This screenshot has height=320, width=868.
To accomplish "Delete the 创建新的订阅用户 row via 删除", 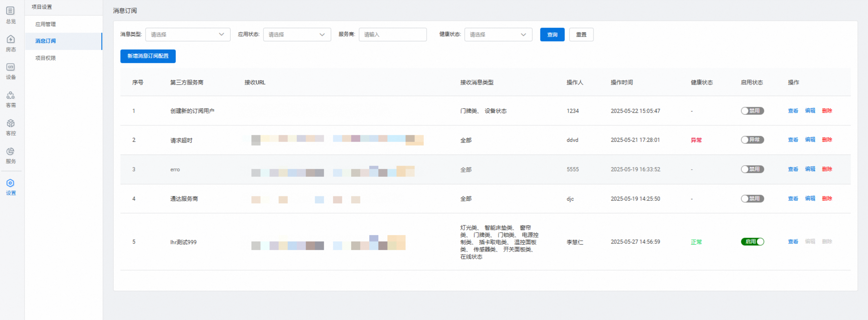I will (x=827, y=111).
